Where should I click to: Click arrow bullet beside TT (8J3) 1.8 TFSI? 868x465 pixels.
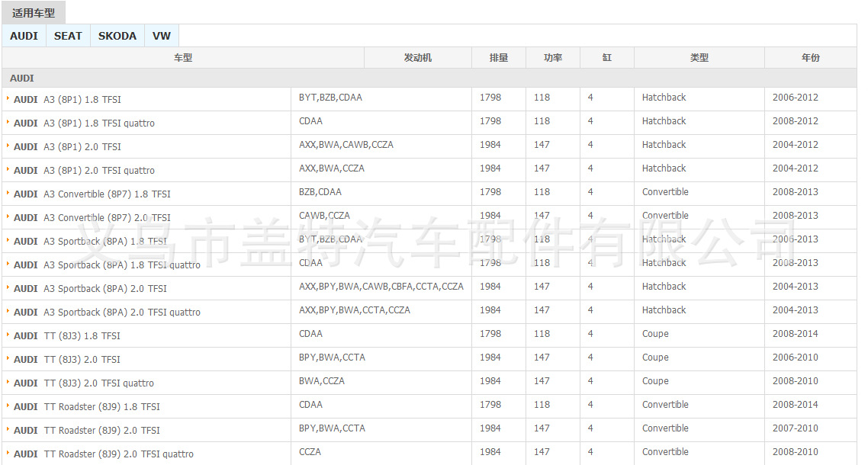coord(8,335)
